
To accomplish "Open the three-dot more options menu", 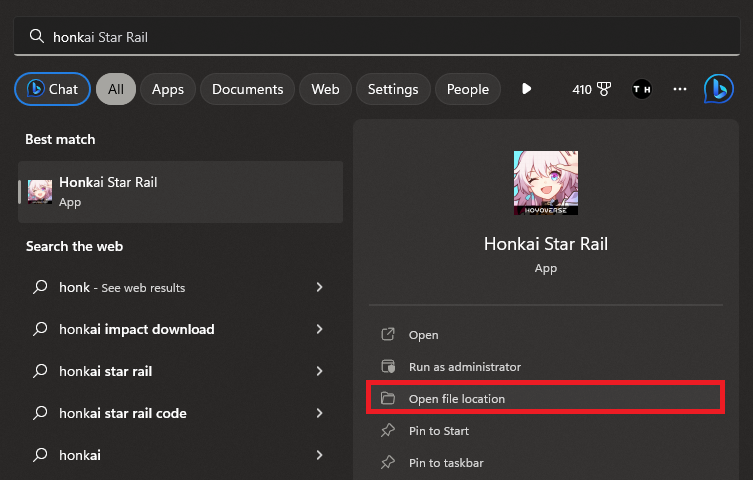I will tap(680, 89).
